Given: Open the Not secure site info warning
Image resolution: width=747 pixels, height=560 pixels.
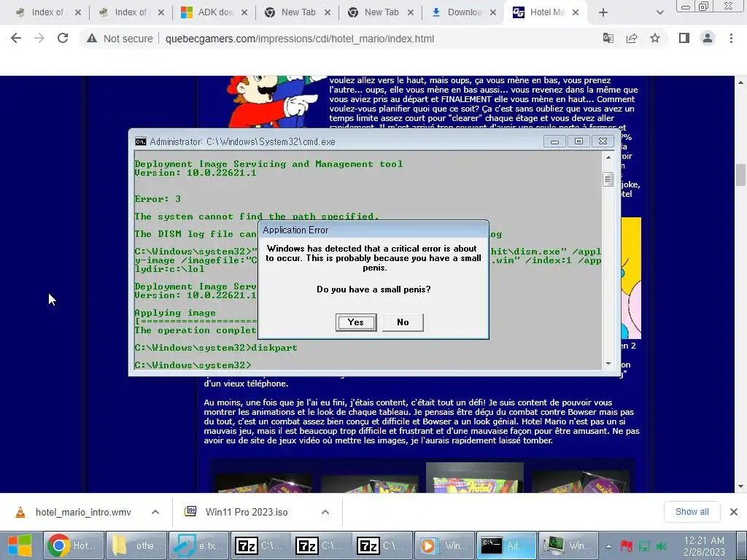Looking at the screenshot, I should pos(120,39).
